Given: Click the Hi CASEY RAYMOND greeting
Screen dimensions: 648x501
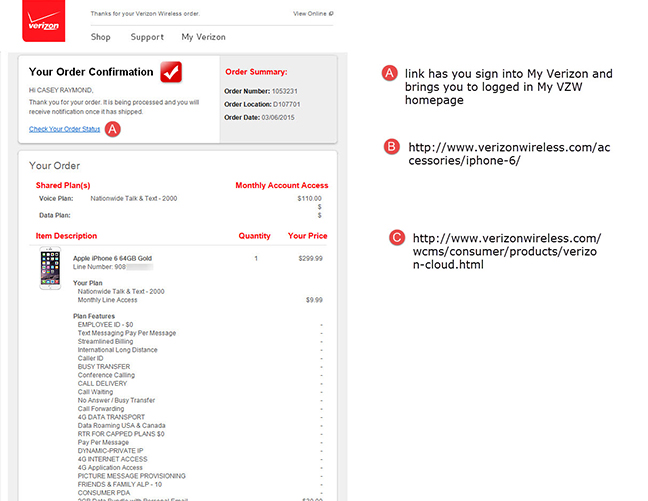Looking at the screenshot, I should (61, 90).
